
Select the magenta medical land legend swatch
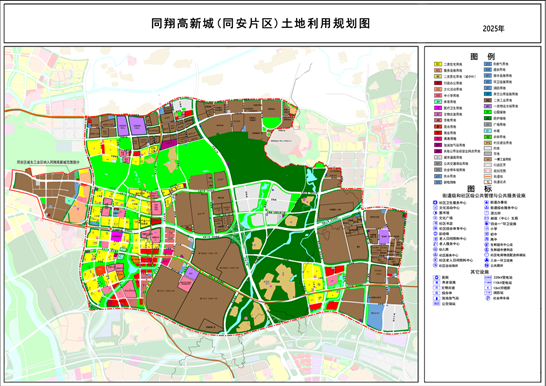pos(438,108)
